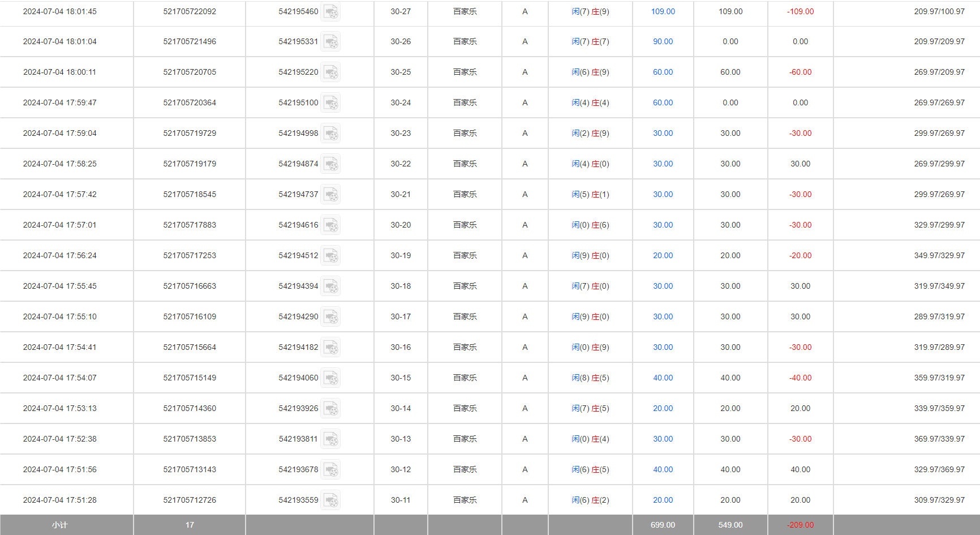Open the replay icon for round 30-25
Image resolution: width=980 pixels, height=535 pixels.
coord(332,72)
